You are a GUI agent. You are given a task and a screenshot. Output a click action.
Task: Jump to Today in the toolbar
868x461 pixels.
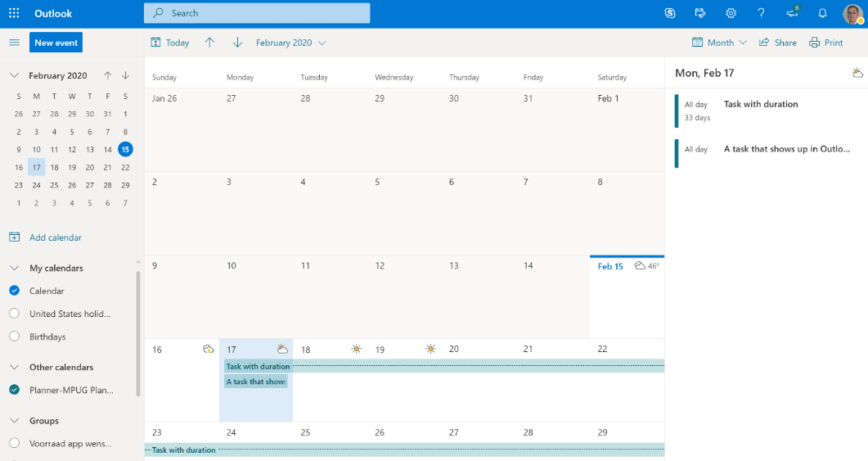[x=170, y=43]
